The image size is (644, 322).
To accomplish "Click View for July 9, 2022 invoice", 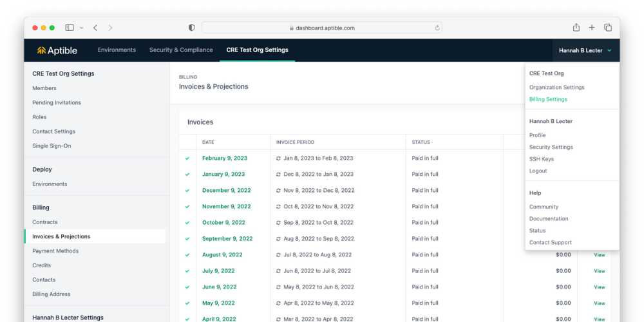I will 599,271.
